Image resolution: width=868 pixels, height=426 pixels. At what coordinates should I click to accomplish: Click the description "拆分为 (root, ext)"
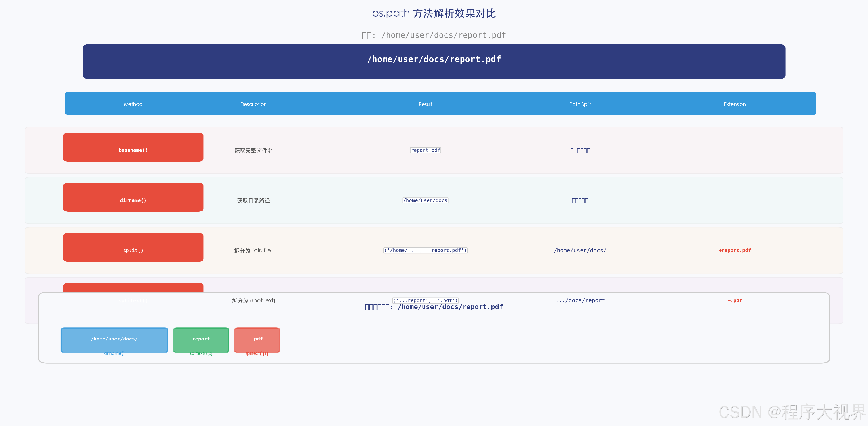tap(253, 300)
